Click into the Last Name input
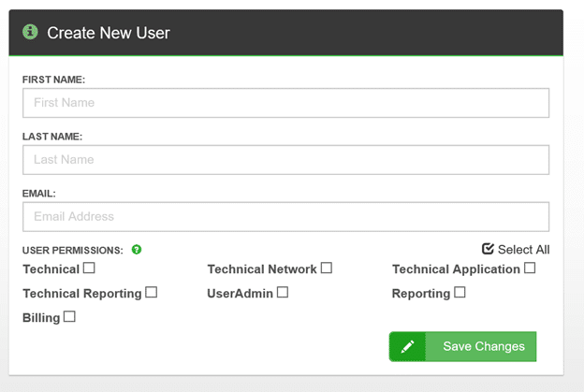The height and width of the screenshot is (392, 584). click(285, 160)
